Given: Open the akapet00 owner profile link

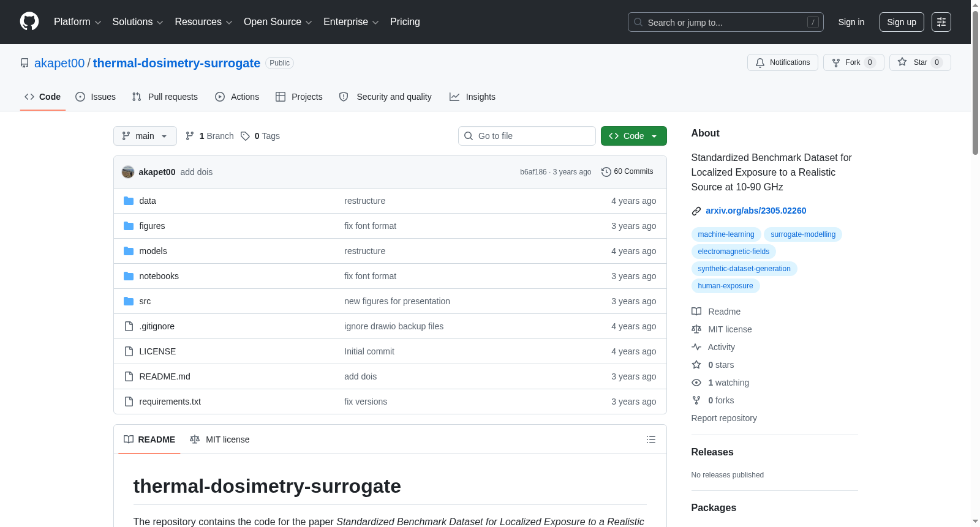Looking at the screenshot, I should (x=59, y=63).
